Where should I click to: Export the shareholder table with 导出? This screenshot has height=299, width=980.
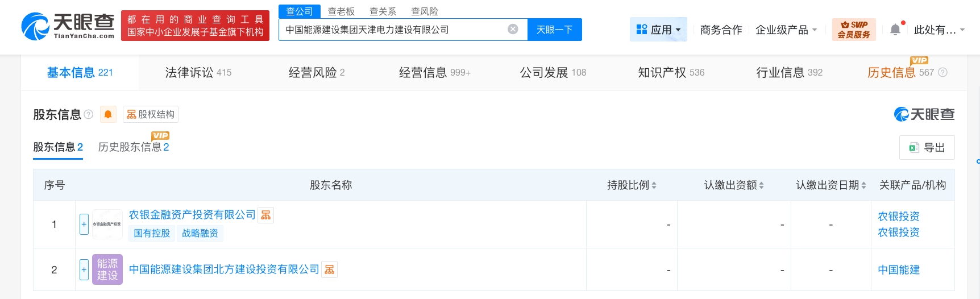(x=927, y=148)
